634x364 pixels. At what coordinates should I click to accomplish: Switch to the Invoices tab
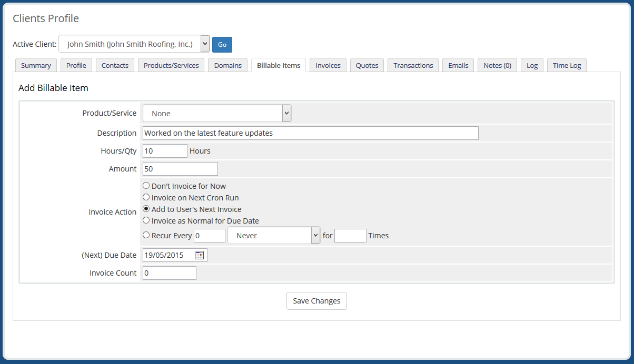[328, 65]
